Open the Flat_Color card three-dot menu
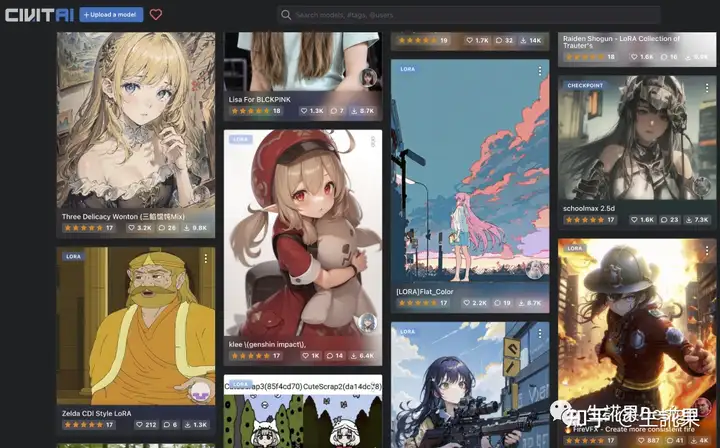The width and height of the screenshot is (720, 448). tap(540, 71)
